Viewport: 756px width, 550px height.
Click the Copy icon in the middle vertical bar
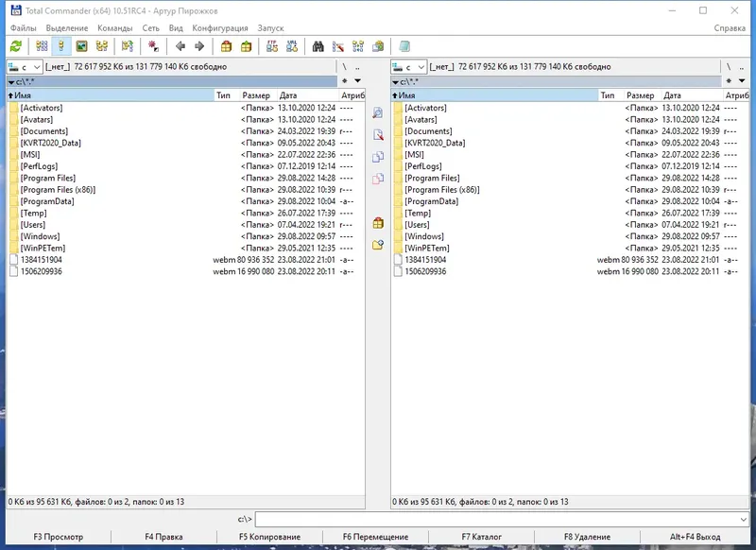378,157
